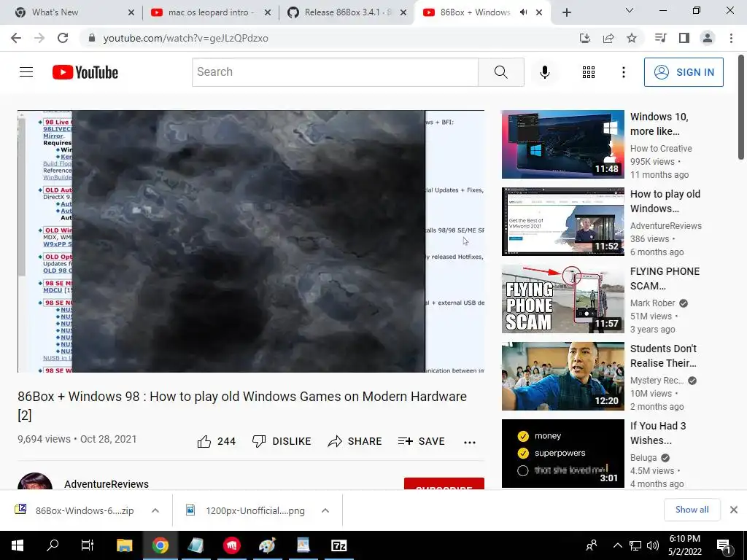This screenshot has height=560, width=747.
Task: Open more actions below video title
Action: click(469, 442)
